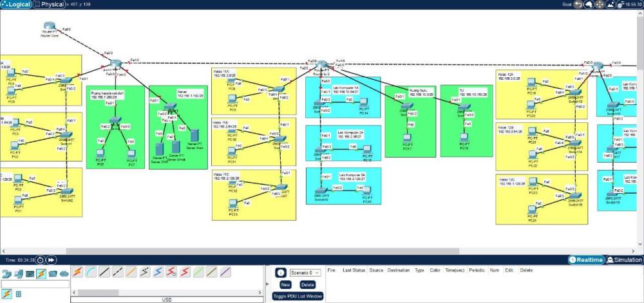The width and height of the screenshot is (644, 303).
Task: Click the Delete scenario button
Action: coord(307,284)
